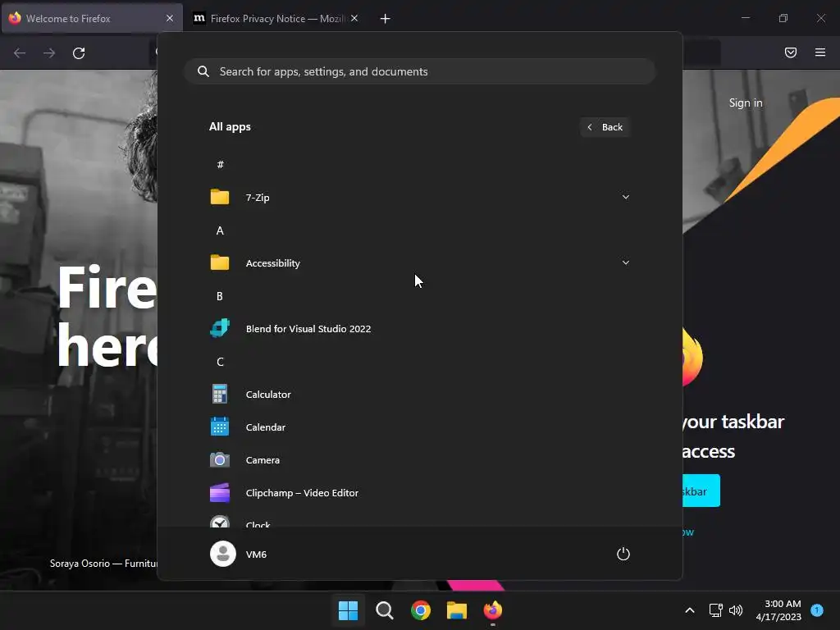The height and width of the screenshot is (630, 840).
Task: Click the Firefox forward arrow
Action: pos(49,53)
